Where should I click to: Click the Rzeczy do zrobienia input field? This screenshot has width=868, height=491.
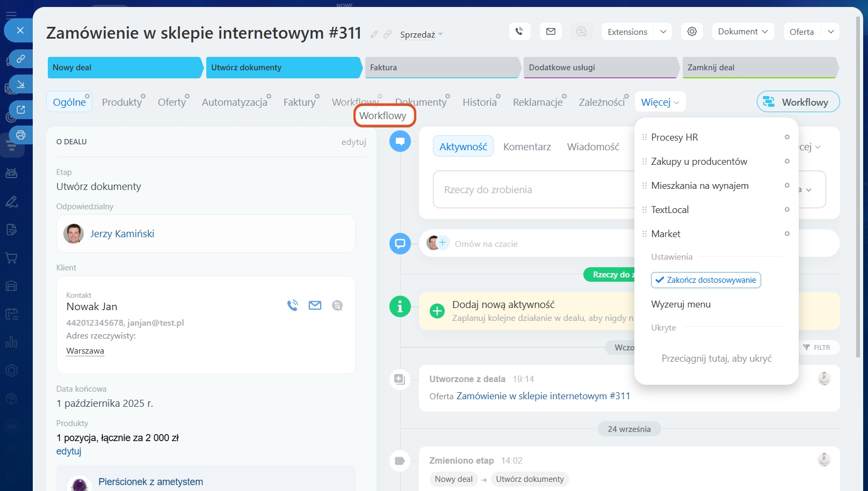[x=532, y=189]
